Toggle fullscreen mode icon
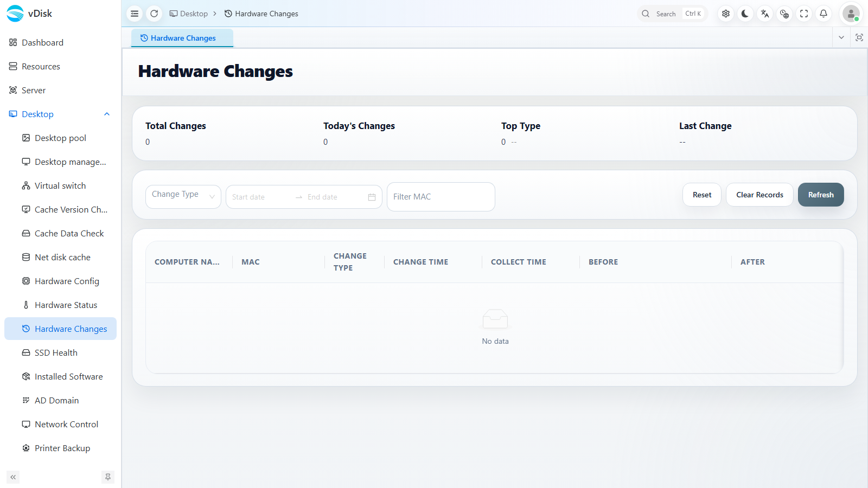The height and width of the screenshot is (488, 868). (x=804, y=14)
